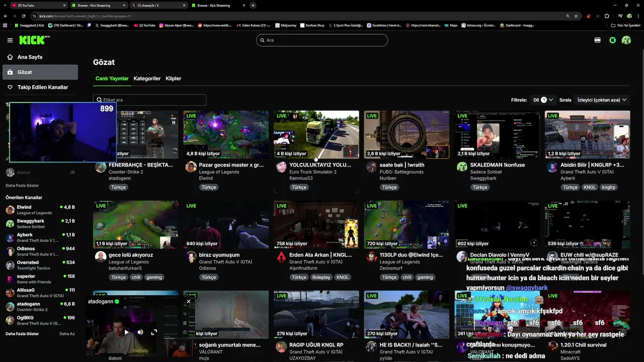644x362 pixels.
Task: Open Midjourney bookmark
Action: tap(286, 25)
